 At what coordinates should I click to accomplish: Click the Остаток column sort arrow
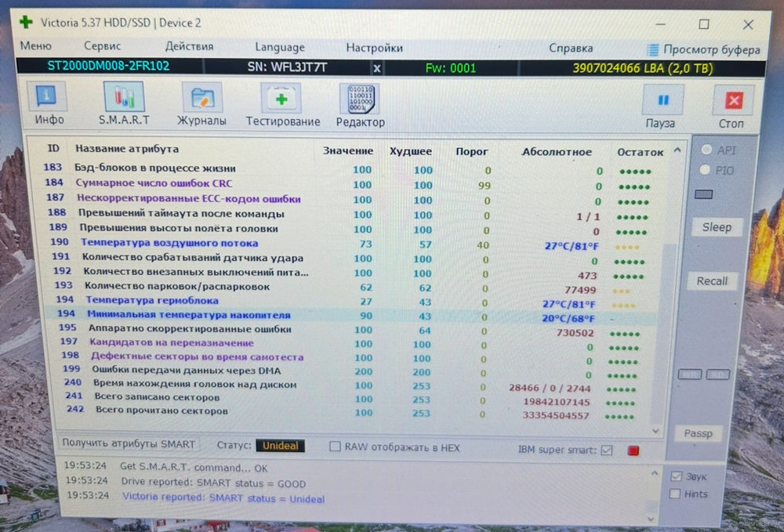677,150
